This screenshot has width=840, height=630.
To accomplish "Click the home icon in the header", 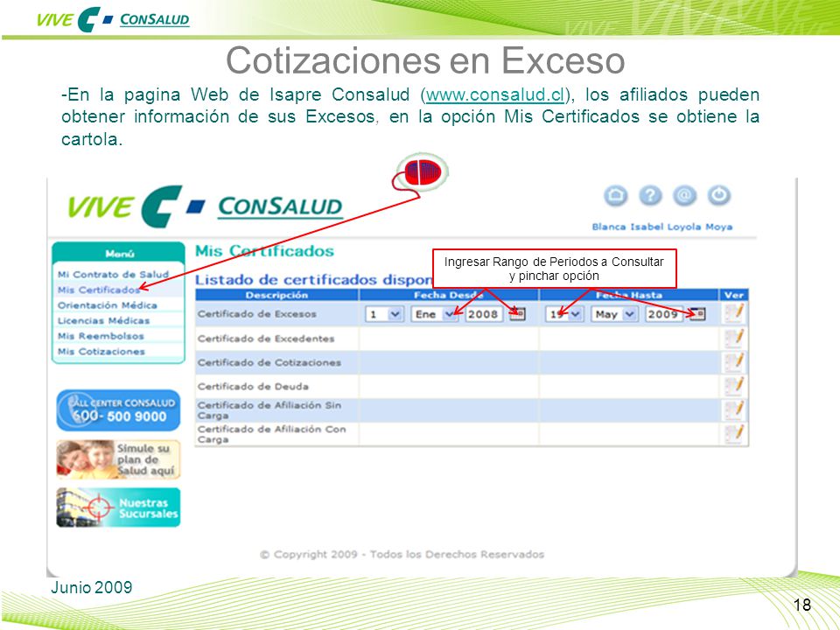I will 615,195.
